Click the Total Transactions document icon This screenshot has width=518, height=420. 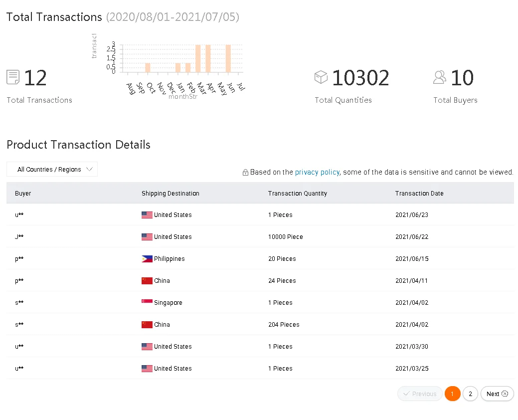pos(13,77)
